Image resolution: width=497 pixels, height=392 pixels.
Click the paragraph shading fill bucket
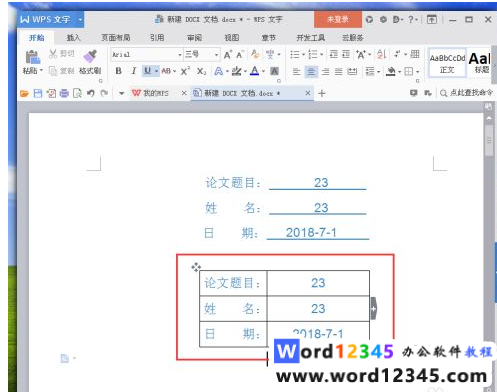click(391, 71)
